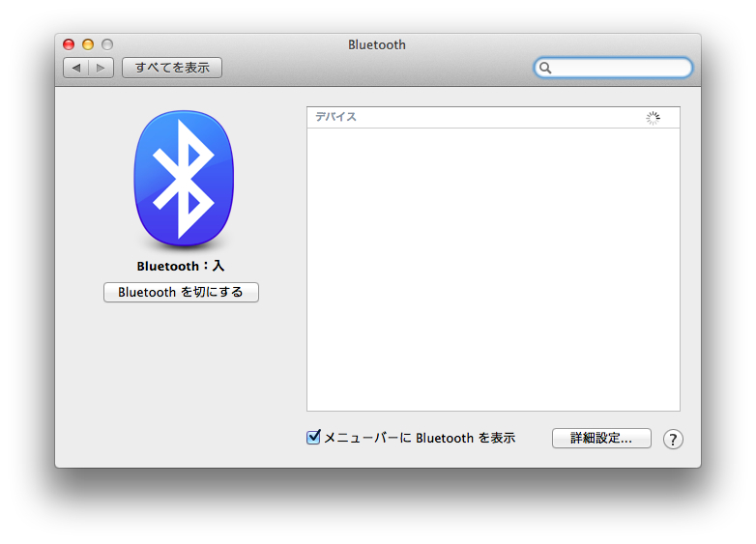Click the magnifying glass search icon
The width and height of the screenshot is (756, 544).
click(545, 68)
